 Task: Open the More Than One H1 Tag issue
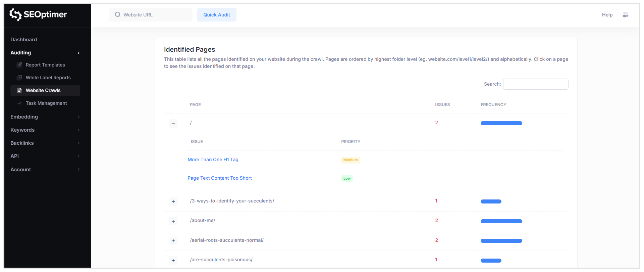click(213, 160)
